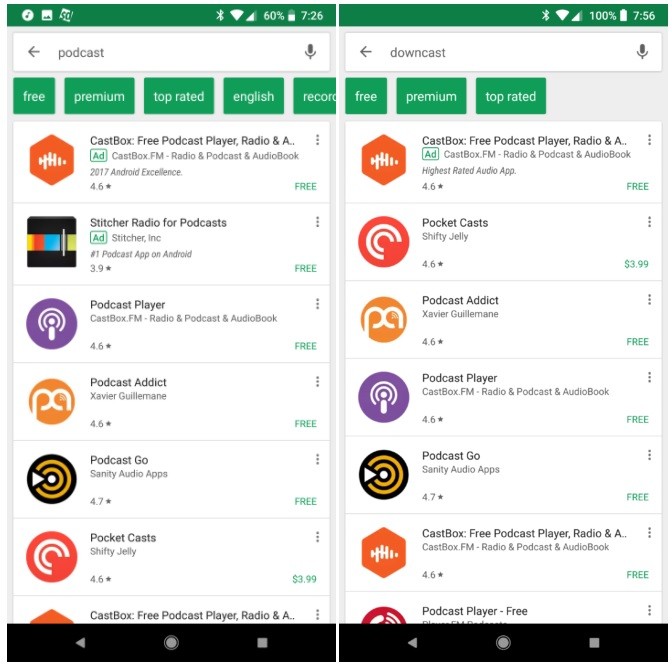This screenshot has height=666, width=672.
Task: Open overflow menu for CastBox ad, podcast results
Action: point(318,140)
